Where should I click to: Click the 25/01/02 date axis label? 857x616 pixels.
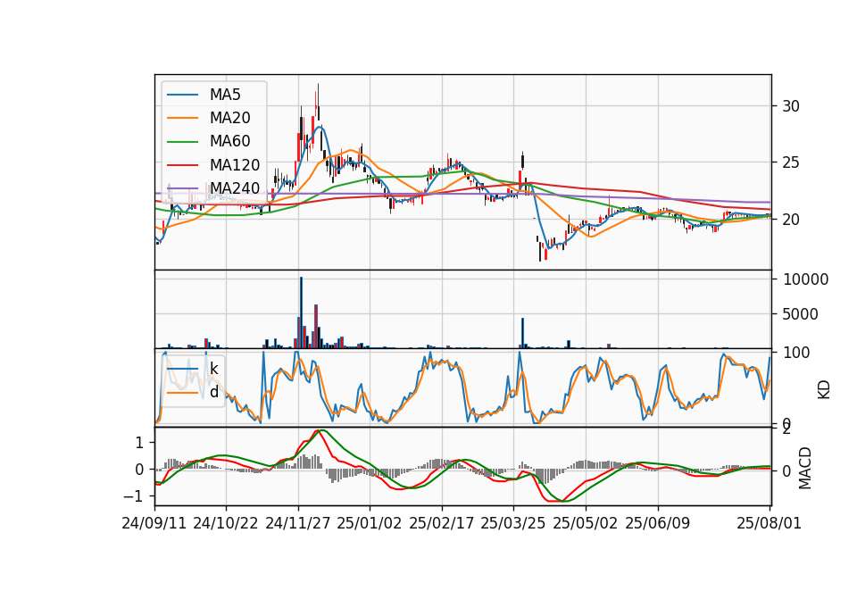[x=369, y=524]
